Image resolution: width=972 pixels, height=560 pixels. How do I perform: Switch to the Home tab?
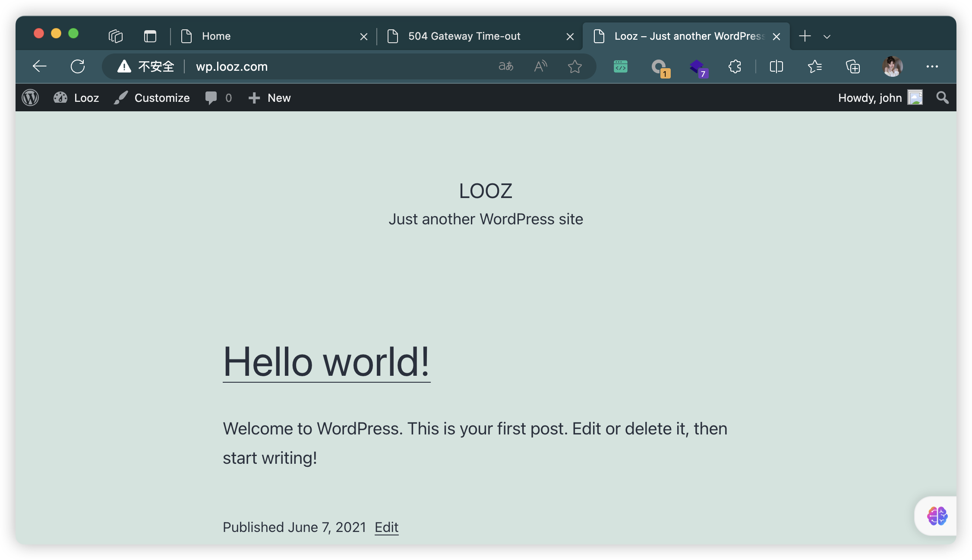point(274,36)
